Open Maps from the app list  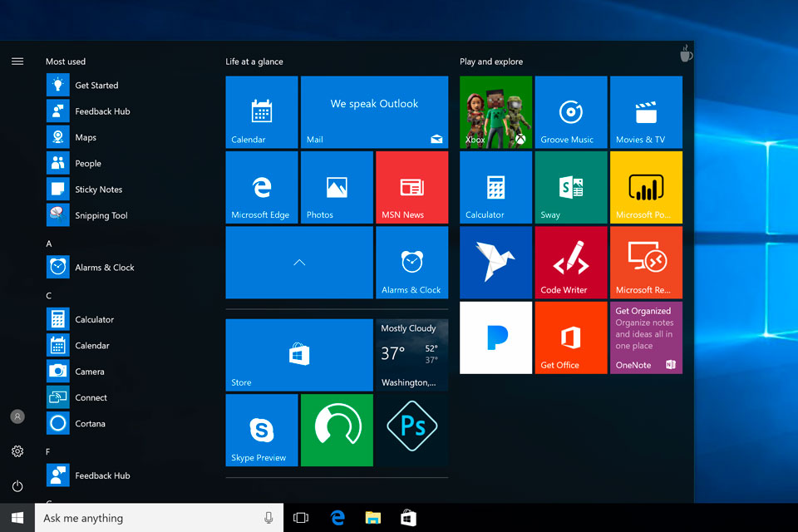[71, 137]
